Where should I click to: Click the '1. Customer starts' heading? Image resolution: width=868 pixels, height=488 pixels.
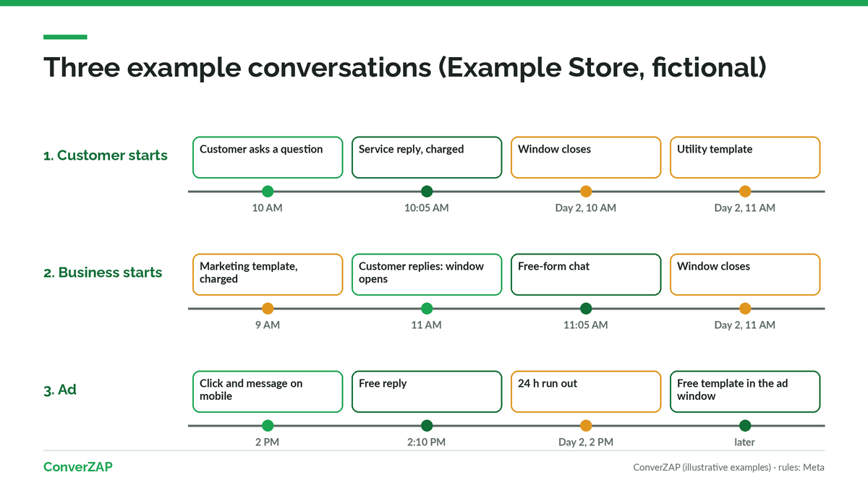coord(106,155)
